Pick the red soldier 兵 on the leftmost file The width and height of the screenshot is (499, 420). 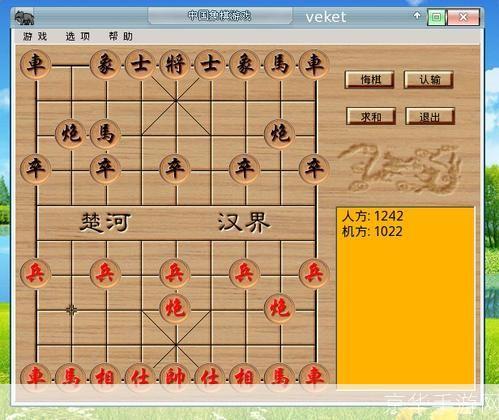pos(36,273)
